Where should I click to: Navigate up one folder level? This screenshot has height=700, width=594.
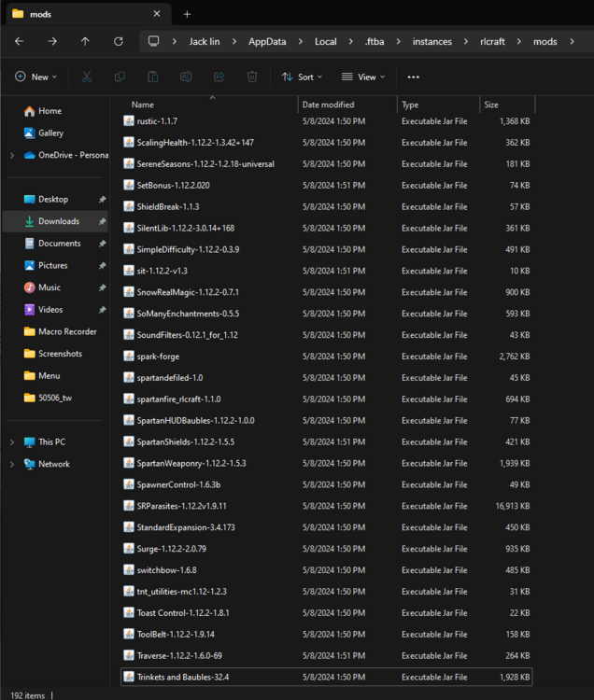(x=85, y=41)
